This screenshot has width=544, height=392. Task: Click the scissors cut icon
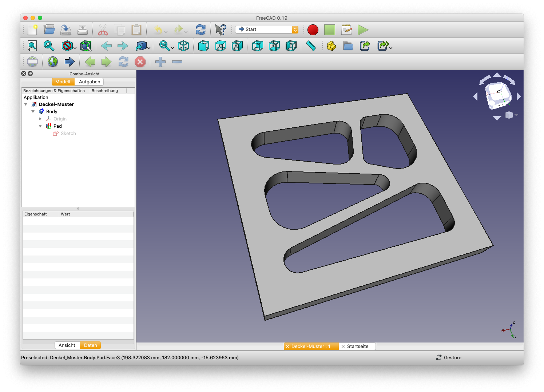tap(103, 30)
